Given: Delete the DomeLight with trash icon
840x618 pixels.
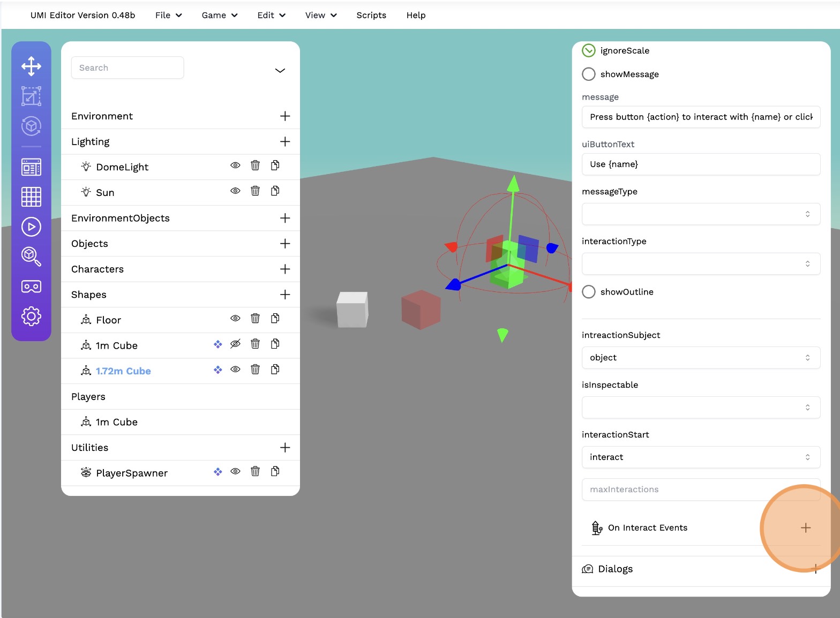Looking at the screenshot, I should pos(255,165).
